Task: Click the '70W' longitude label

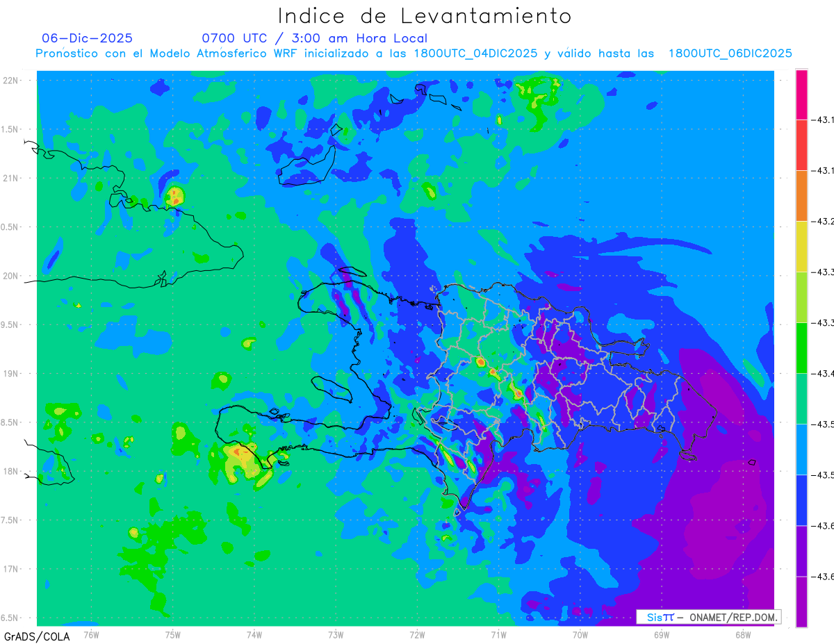Action: click(580, 634)
